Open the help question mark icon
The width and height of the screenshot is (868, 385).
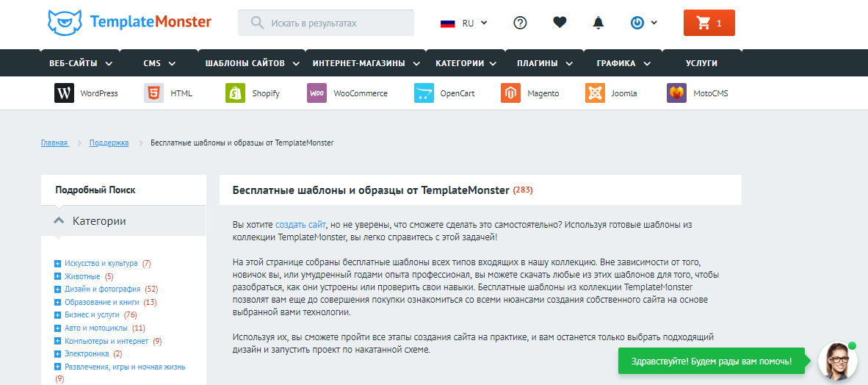[x=520, y=23]
